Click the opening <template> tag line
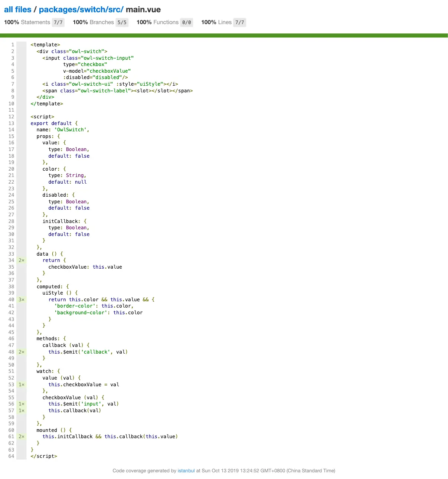This screenshot has height=479, width=448. click(45, 45)
